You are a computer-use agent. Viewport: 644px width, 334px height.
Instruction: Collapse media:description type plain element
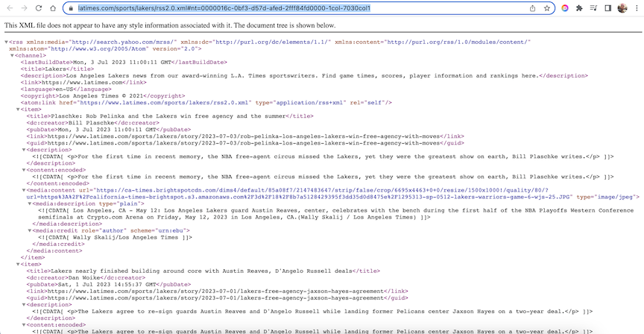(30, 204)
